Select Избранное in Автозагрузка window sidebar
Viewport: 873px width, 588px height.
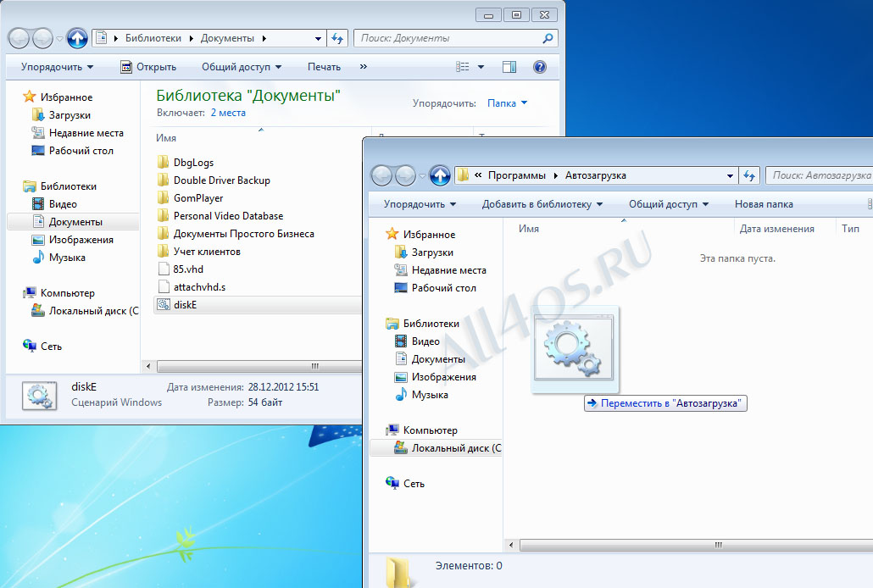420,235
